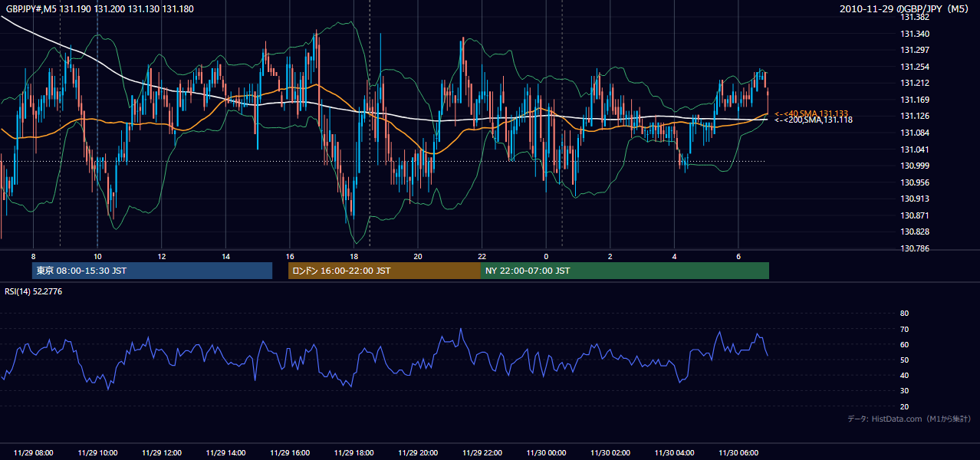Click price axis label 131.340

click(x=915, y=34)
